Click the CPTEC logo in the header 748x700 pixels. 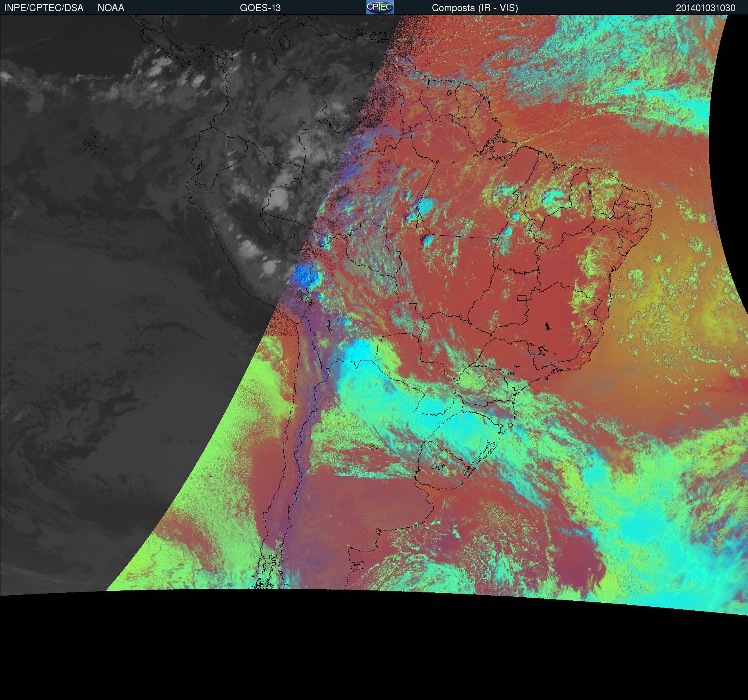point(380,7)
